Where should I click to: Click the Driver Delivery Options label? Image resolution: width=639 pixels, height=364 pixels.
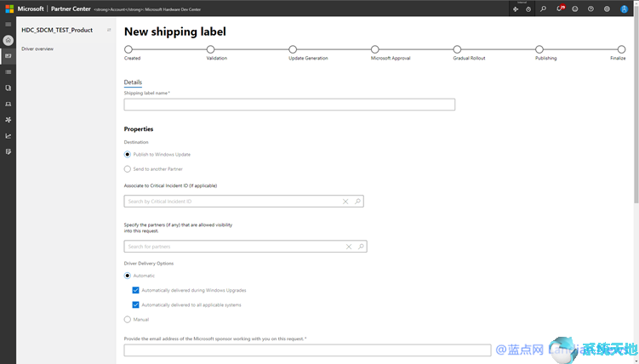[149, 264]
